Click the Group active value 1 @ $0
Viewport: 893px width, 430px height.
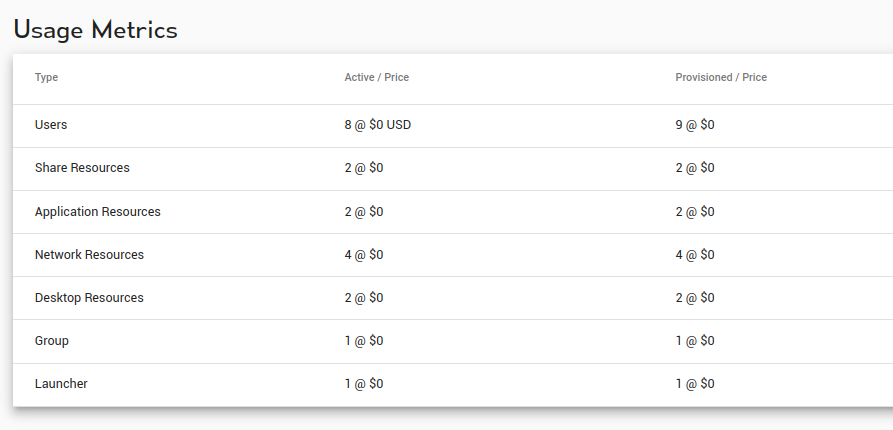click(x=364, y=341)
